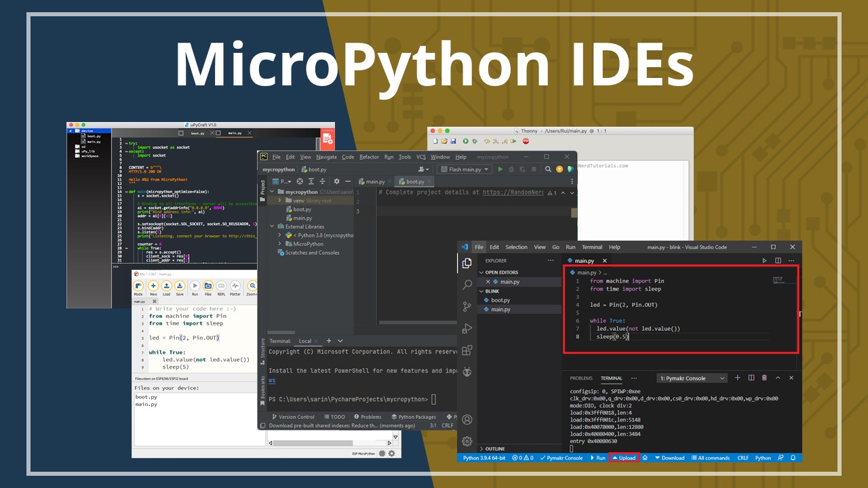
Task: Kill the Pymakr terminal with trash icon
Action: [764, 378]
